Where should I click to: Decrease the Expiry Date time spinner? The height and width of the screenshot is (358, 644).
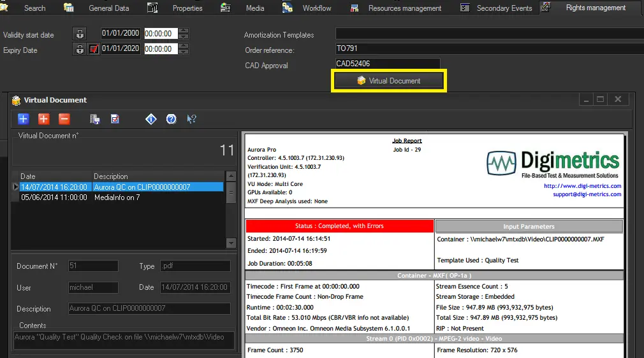click(183, 52)
